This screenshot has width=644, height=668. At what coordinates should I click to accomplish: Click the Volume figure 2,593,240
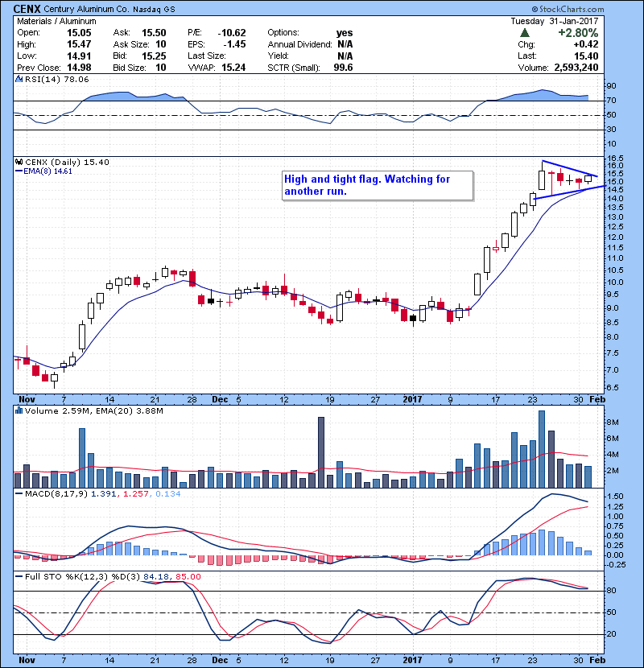click(576, 68)
